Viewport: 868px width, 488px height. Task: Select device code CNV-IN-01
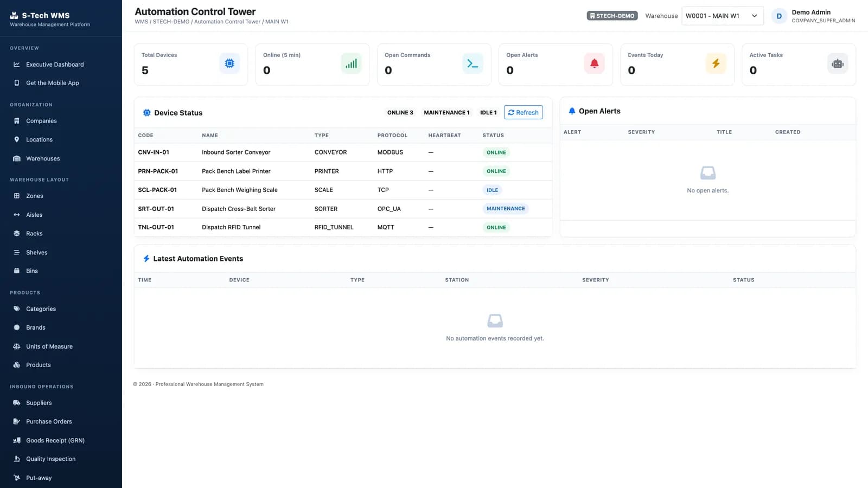[154, 152]
